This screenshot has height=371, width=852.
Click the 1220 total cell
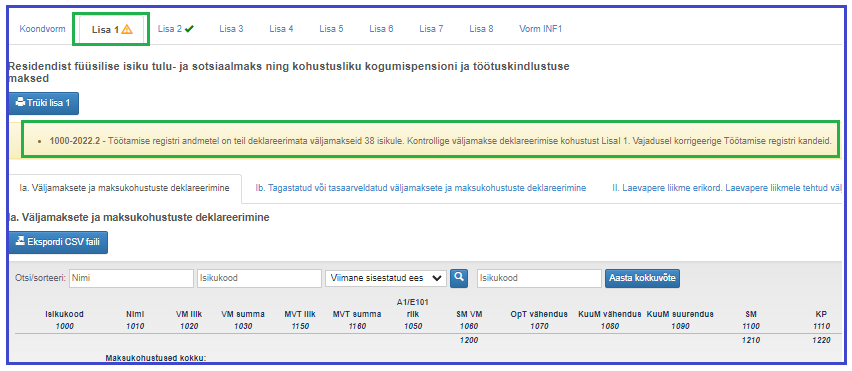pyautogui.click(x=822, y=340)
